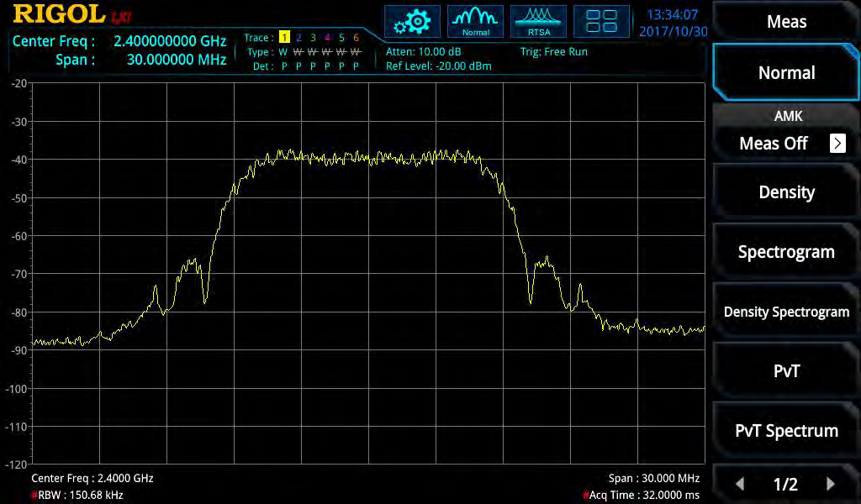Switch to RTSA mode icon
Screen dimensions: 861x504
coord(538,22)
